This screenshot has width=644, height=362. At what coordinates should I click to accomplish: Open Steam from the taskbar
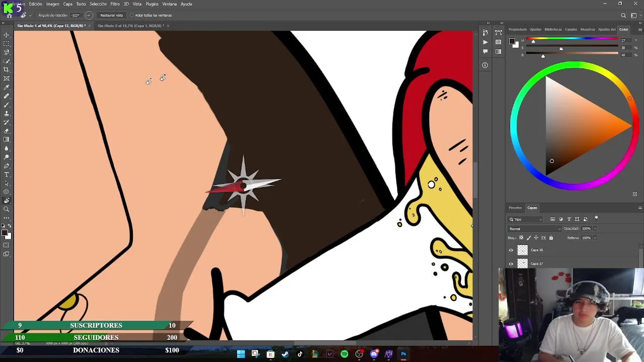[285, 354]
